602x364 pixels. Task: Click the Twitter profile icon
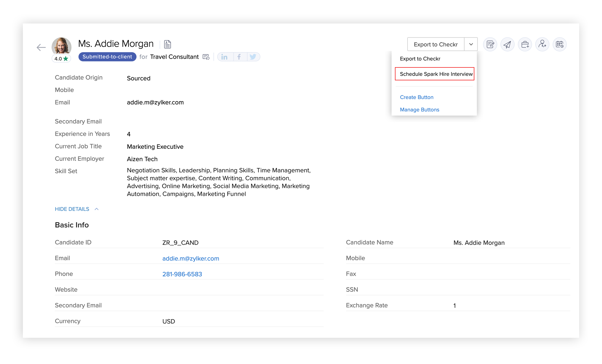(253, 57)
